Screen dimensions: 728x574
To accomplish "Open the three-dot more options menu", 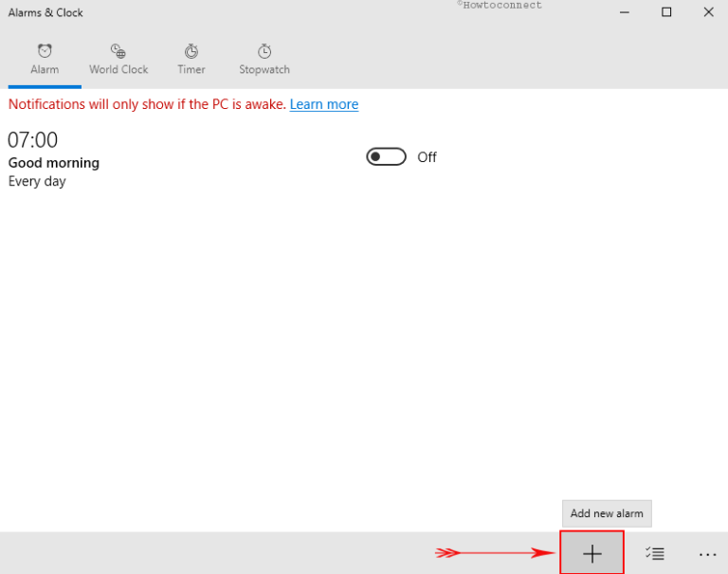I will click(x=707, y=553).
